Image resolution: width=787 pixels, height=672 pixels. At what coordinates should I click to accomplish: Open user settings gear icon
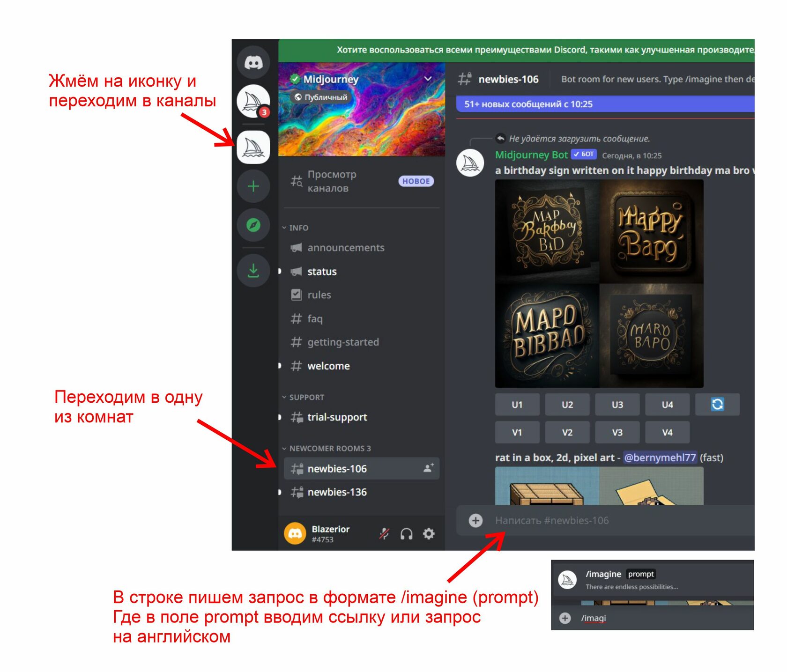click(429, 533)
